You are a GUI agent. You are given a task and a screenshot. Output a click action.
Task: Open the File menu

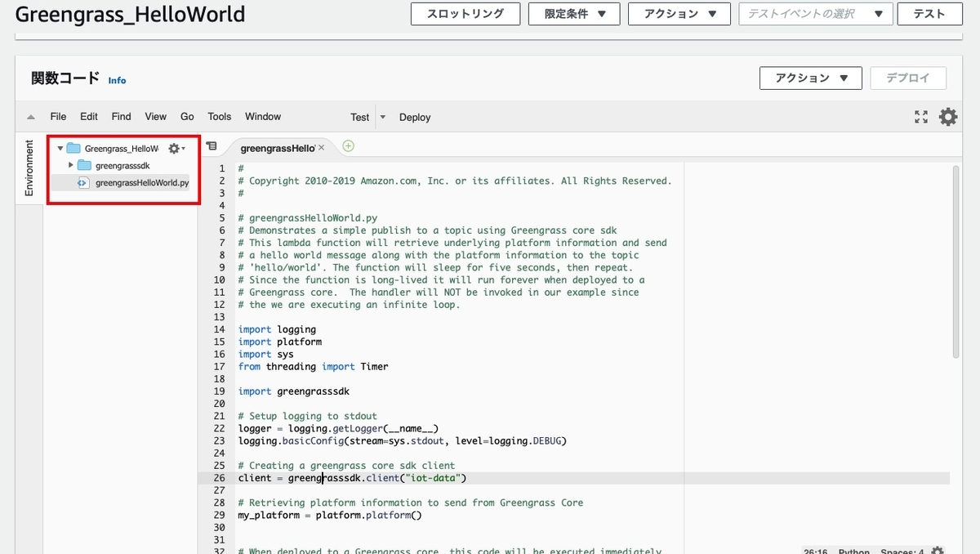click(x=58, y=117)
